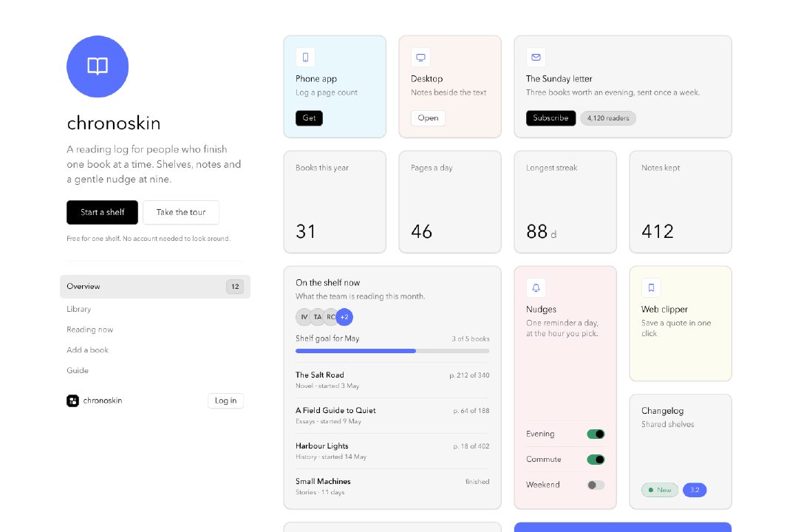Select the Small Machines book row
The image size is (798, 532).
click(x=392, y=487)
